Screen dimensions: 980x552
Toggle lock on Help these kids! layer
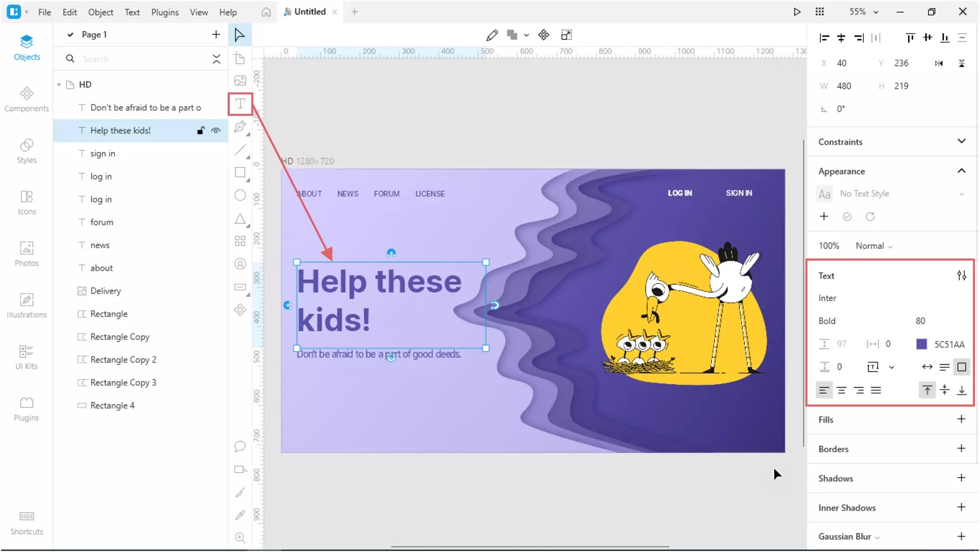(x=201, y=130)
